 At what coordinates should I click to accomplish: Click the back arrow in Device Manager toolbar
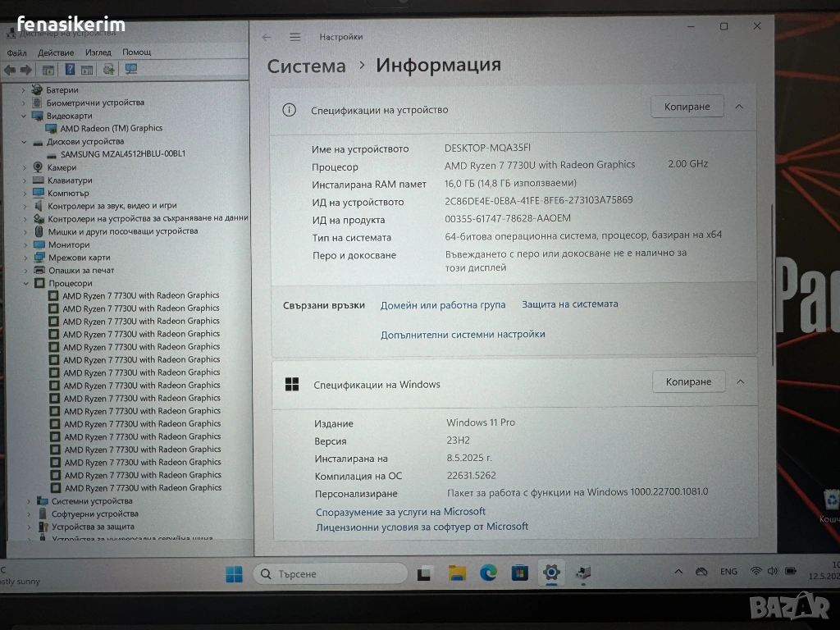[x=10, y=70]
